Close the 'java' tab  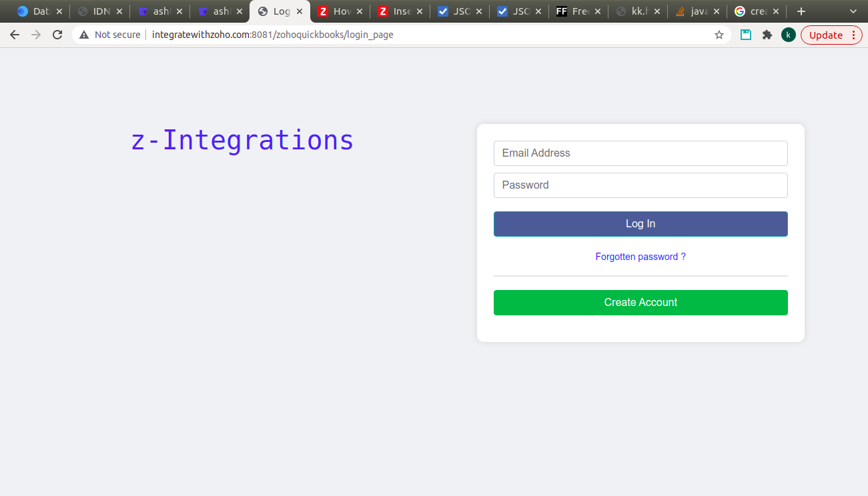(x=716, y=11)
